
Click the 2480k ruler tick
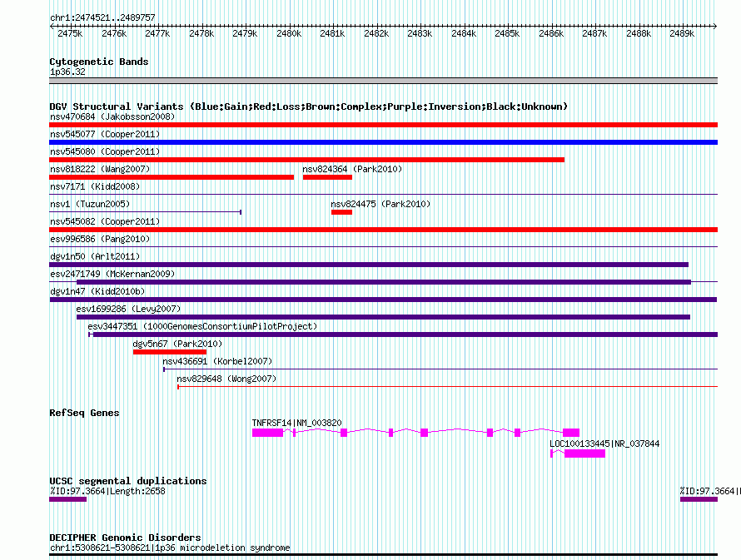tap(289, 33)
